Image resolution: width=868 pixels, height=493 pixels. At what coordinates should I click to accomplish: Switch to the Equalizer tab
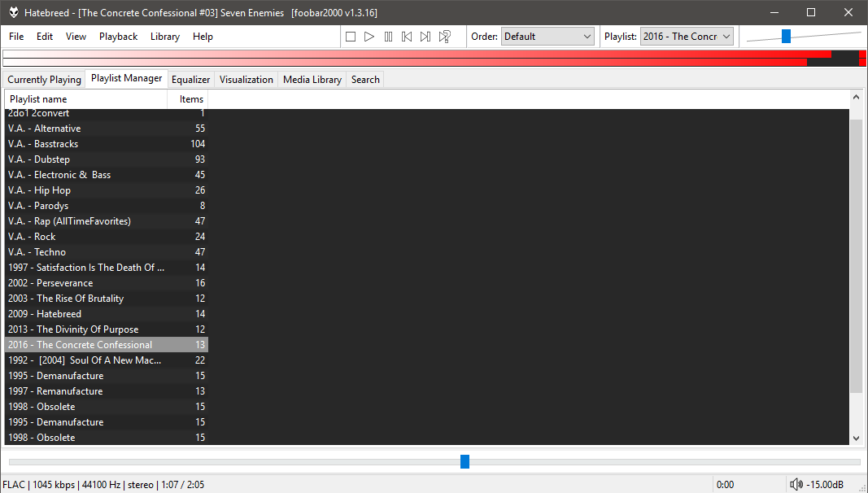click(191, 80)
